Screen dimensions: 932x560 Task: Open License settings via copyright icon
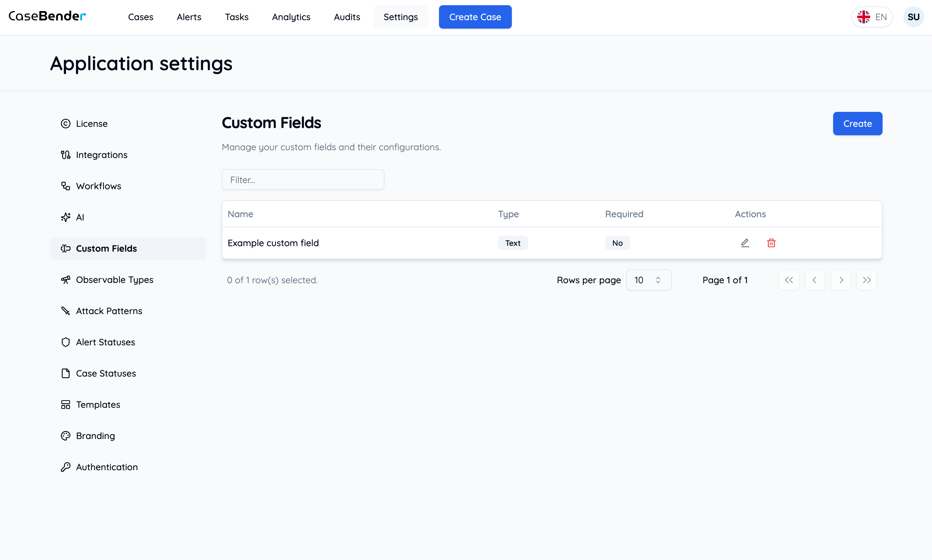(x=66, y=124)
